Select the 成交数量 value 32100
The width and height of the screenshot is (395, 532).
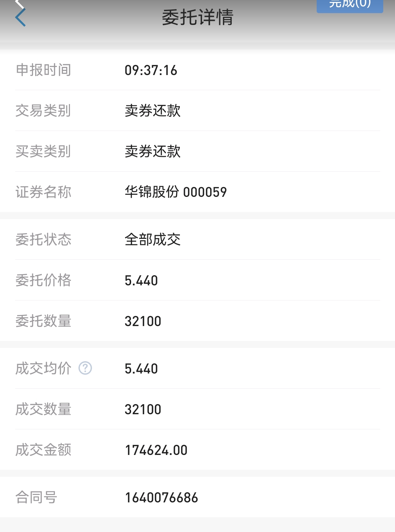(x=143, y=410)
